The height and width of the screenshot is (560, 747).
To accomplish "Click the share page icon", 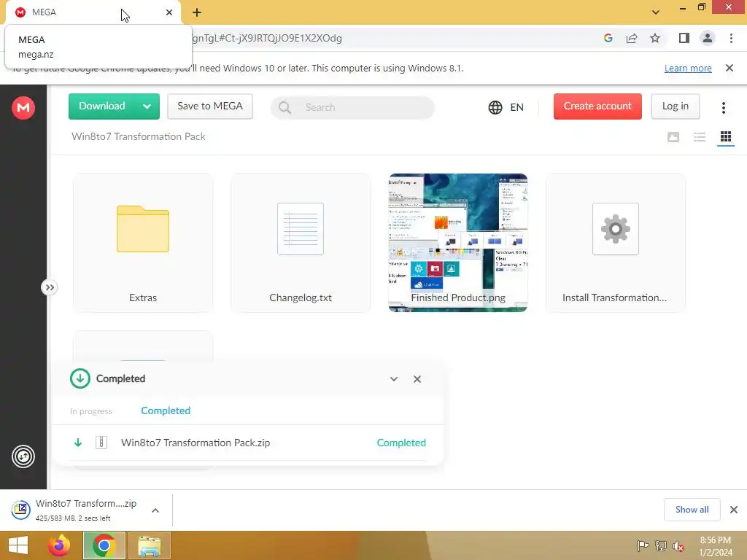I will coord(632,38).
